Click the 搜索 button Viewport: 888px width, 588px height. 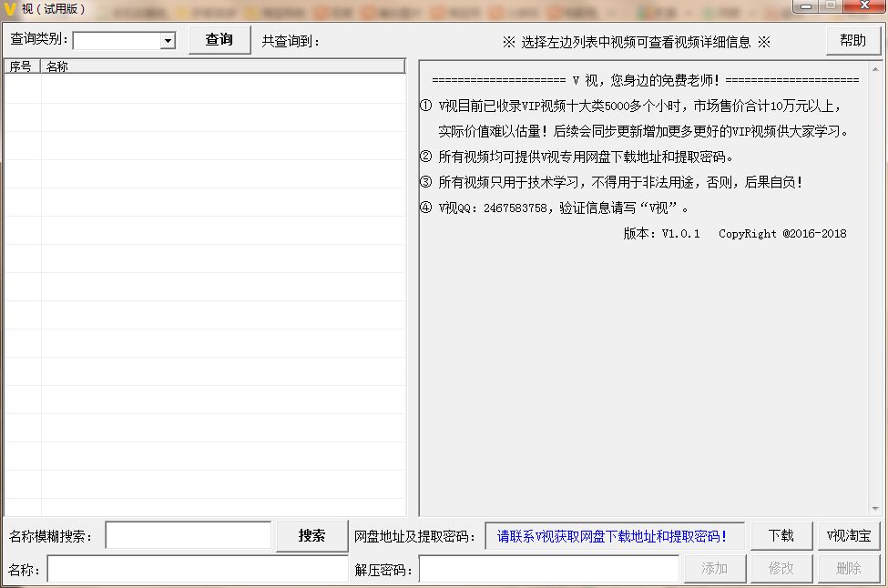tap(311, 535)
